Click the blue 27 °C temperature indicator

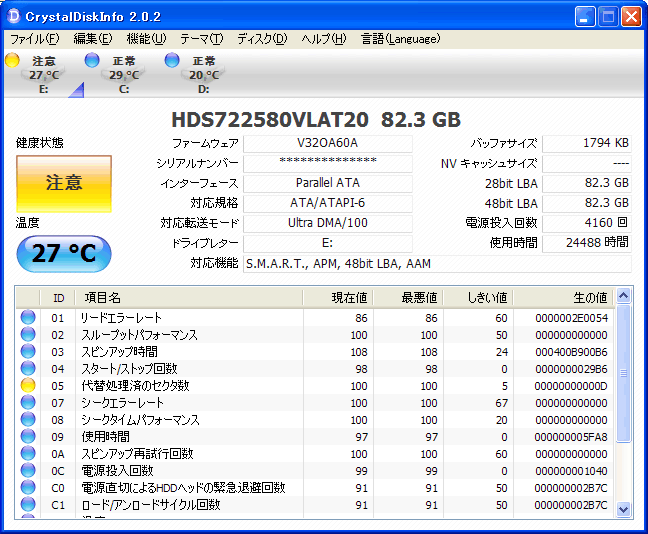[64, 254]
